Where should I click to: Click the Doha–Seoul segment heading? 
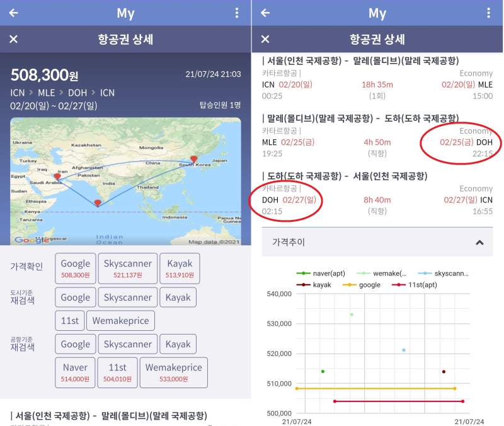345,176
